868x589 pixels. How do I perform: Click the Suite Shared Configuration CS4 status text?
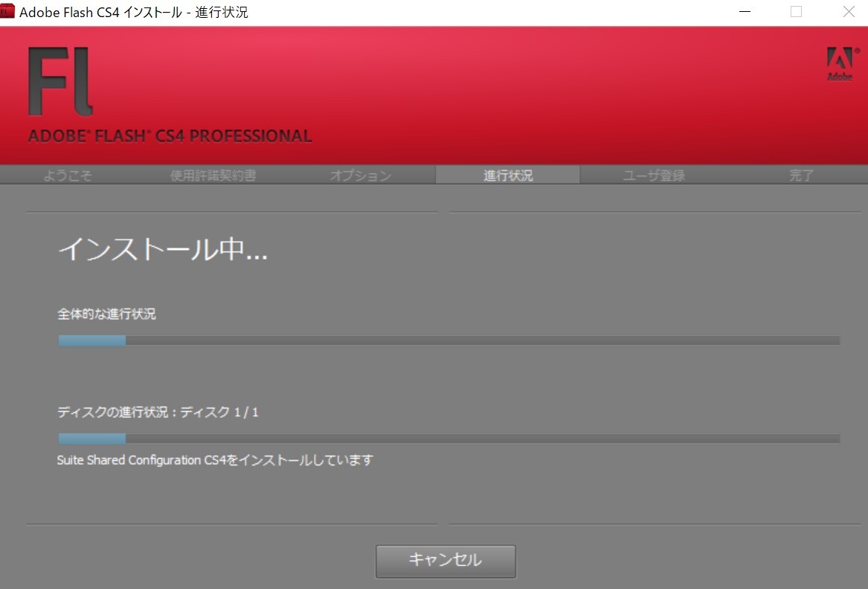click(x=216, y=460)
